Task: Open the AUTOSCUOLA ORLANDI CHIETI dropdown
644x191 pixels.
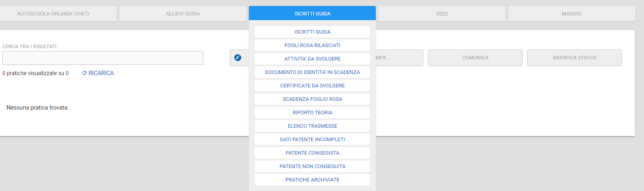Action: point(53,14)
